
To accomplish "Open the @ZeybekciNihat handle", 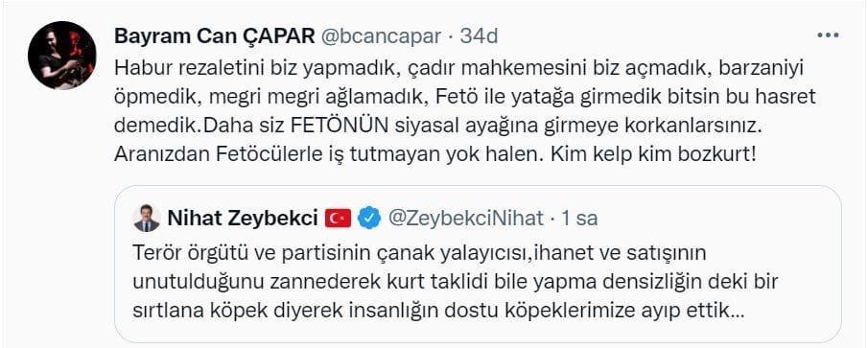I will pyautogui.click(x=465, y=220).
